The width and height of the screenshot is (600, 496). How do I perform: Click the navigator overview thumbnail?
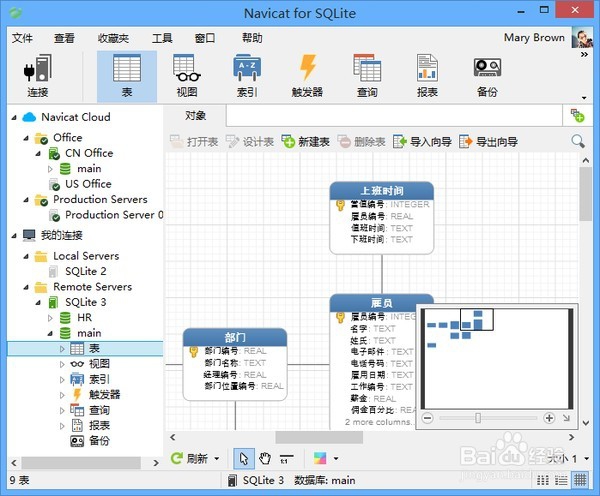pyautogui.click(x=497, y=359)
